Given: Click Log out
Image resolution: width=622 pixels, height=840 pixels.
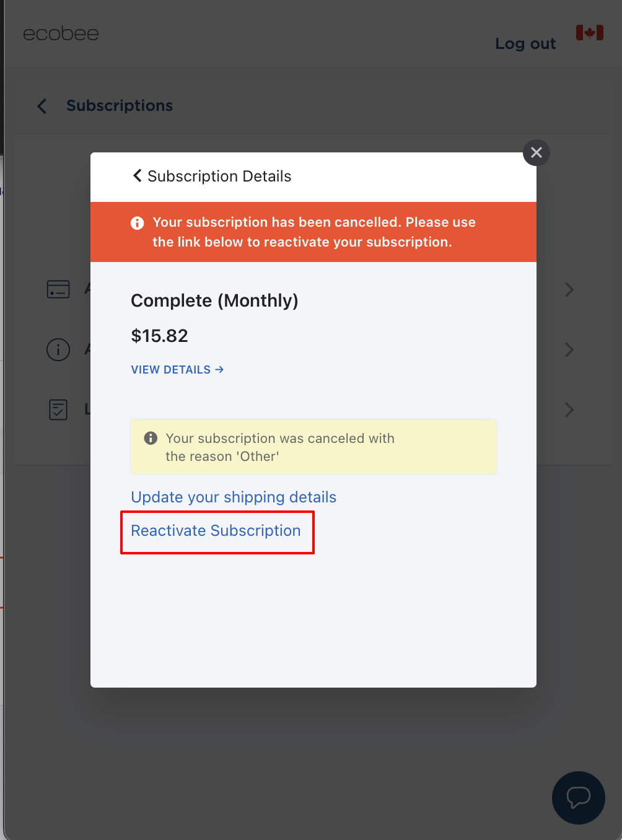Looking at the screenshot, I should click(x=525, y=43).
